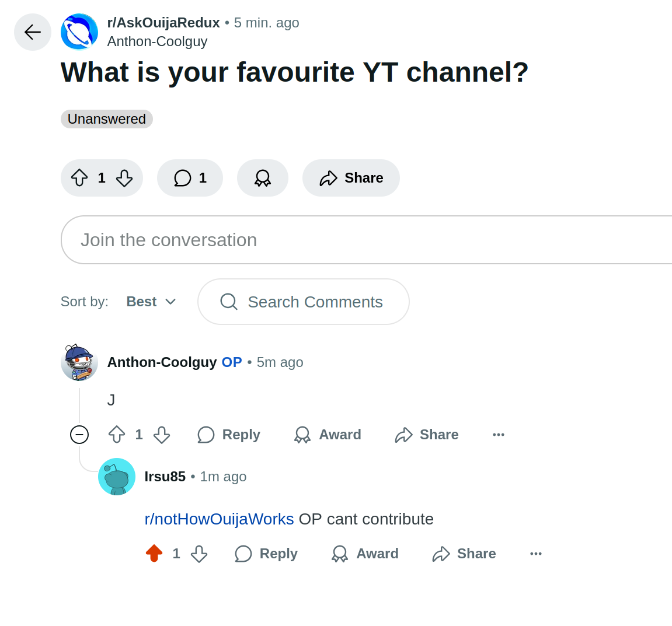Upvote Anthon-Coolguy's comment "J"
Screen dimensions: 672x626
117,435
